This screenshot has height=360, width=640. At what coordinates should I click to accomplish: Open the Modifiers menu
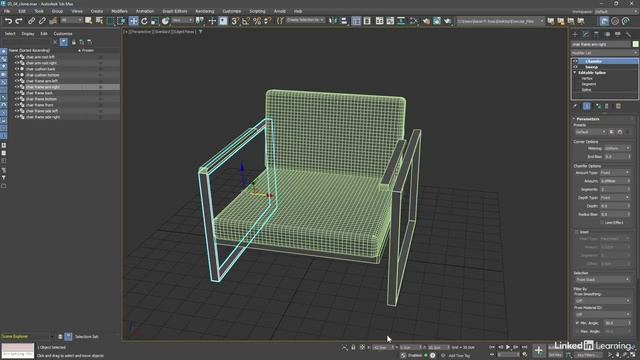pyautogui.click(x=119, y=11)
